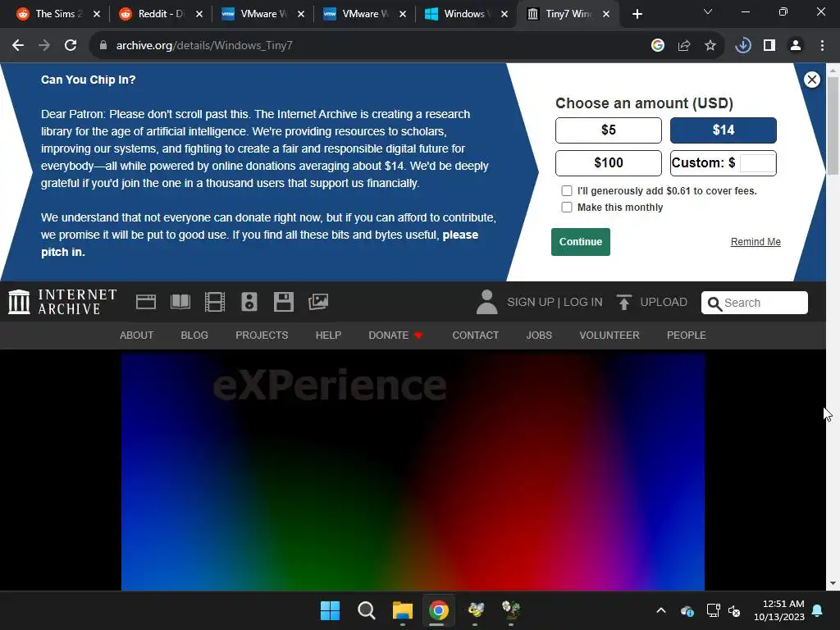840x630 pixels.
Task: Click LOG IN link
Action: [x=583, y=302]
